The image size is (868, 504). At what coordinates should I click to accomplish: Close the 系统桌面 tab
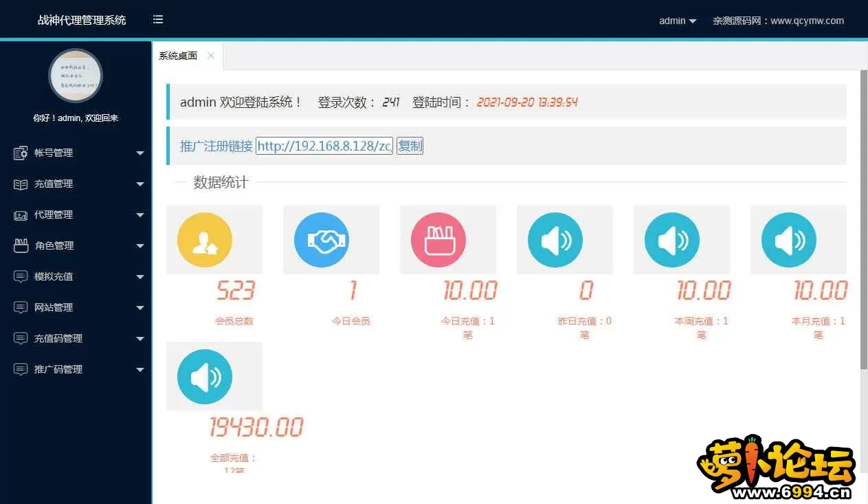pos(211,56)
